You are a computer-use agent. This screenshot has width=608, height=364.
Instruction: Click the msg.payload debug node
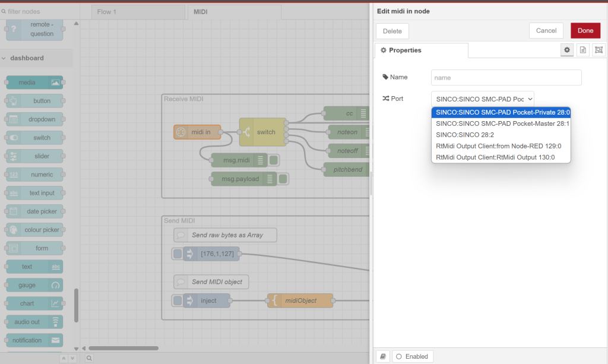[244, 179]
